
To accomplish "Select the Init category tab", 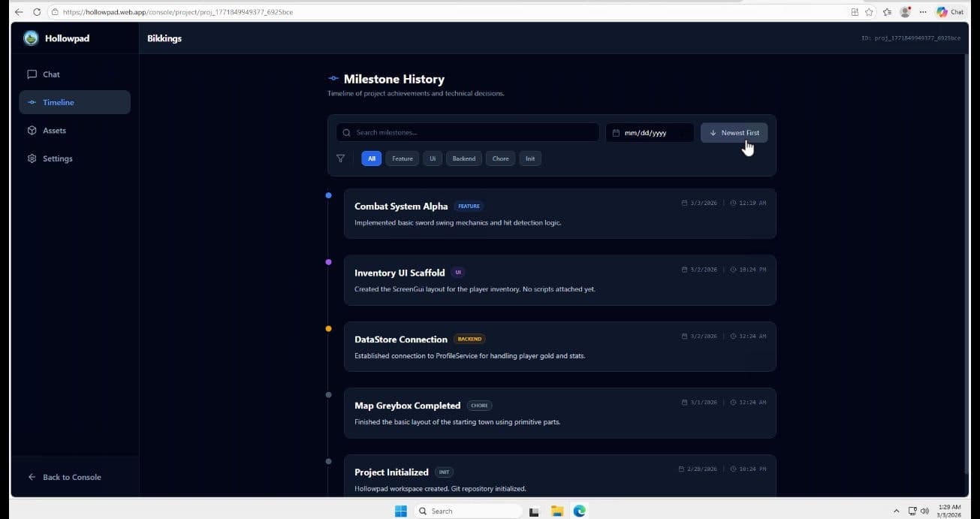I will click(x=530, y=158).
